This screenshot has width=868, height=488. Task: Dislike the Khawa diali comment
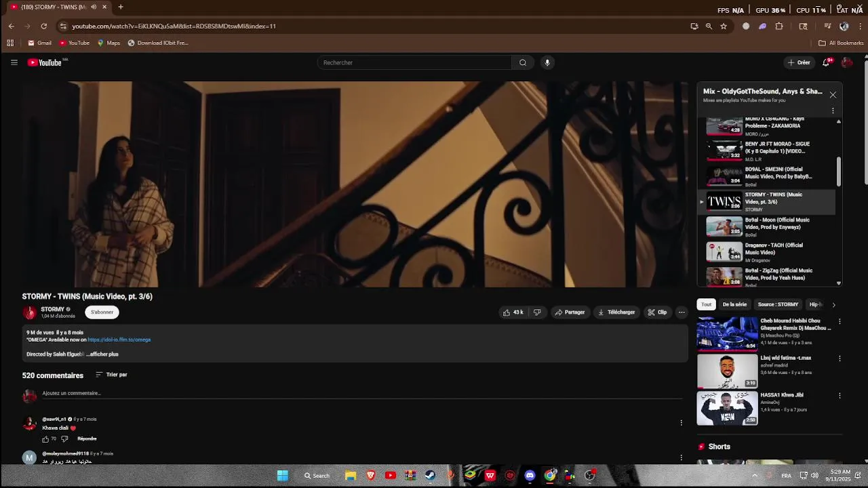[65, 439]
